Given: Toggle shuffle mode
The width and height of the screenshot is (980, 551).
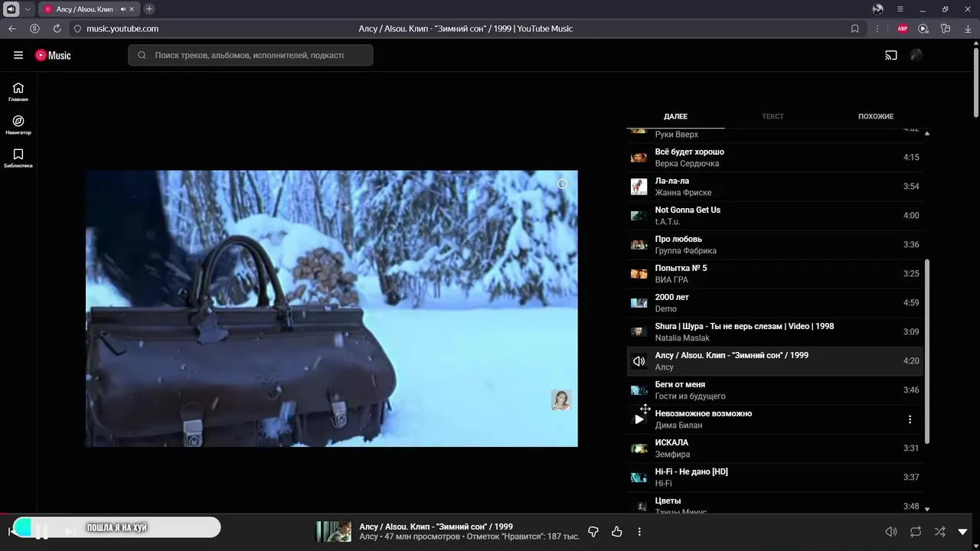Looking at the screenshot, I should 939,531.
